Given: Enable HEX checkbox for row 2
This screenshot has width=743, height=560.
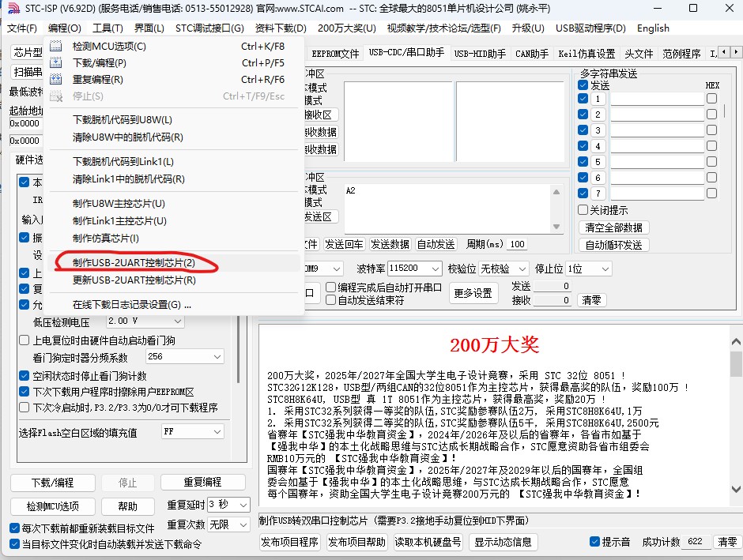Looking at the screenshot, I should click(x=711, y=114).
